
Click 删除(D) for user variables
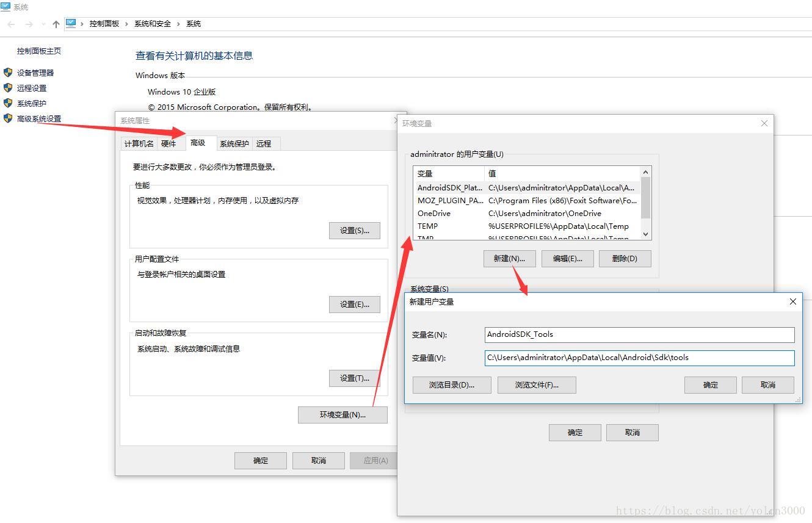click(625, 258)
